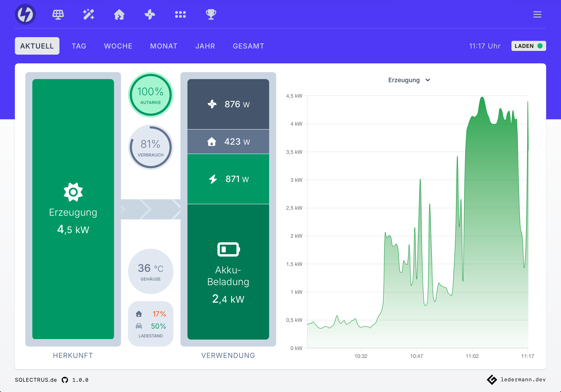
Task: Select the GESAMT time range
Action: click(x=248, y=46)
